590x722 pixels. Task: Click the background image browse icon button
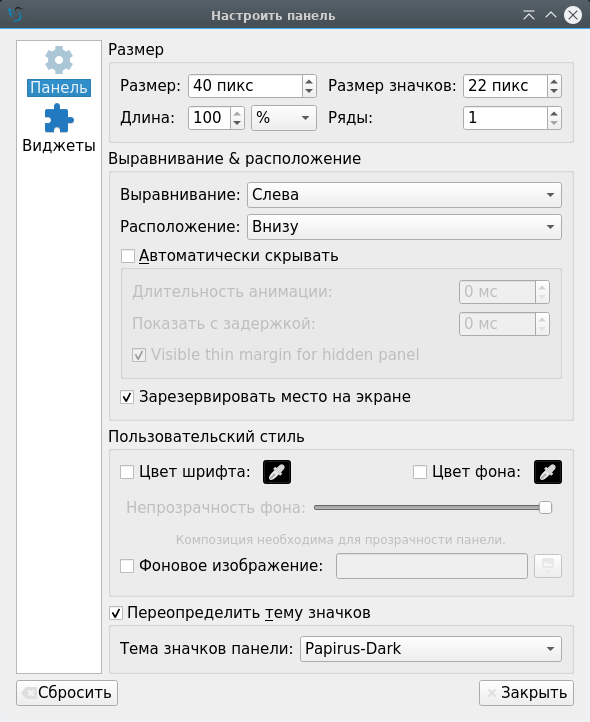point(548,566)
